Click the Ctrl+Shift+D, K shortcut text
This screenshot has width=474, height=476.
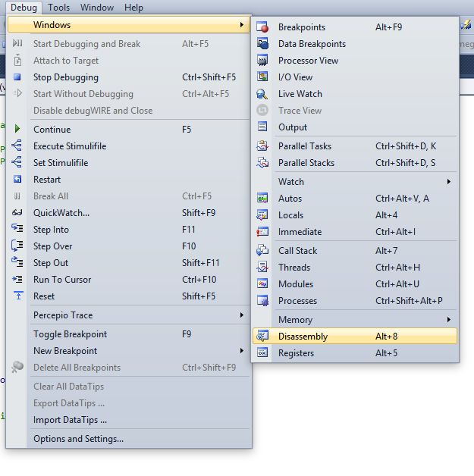(x=406, y=146)
